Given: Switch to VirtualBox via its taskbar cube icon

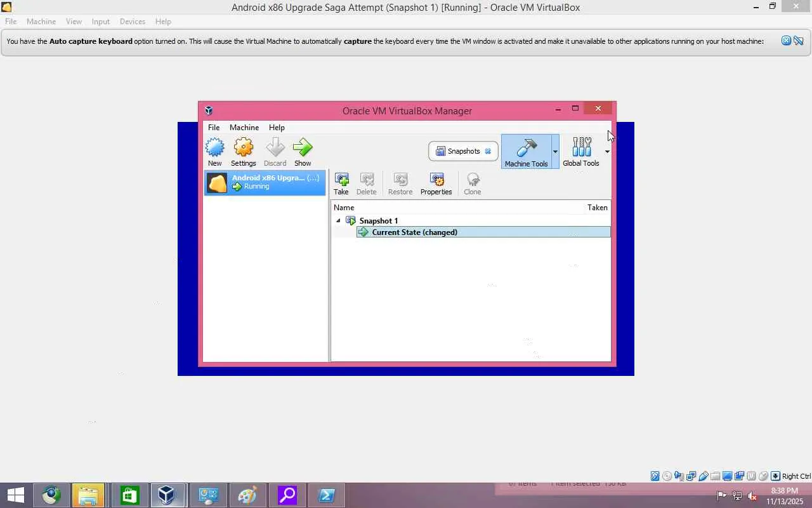Looking at the screenshot, I should coord(166,495).
